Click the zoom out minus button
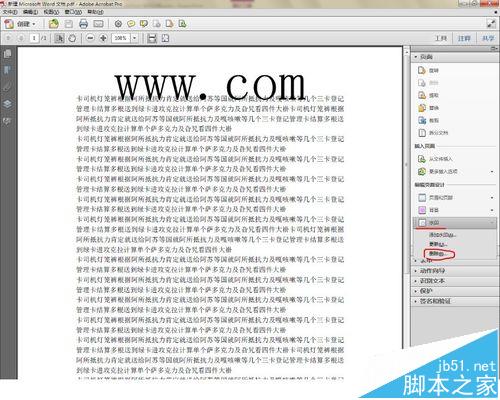Image resolution: width=500 pixels, height=400 pixels. click(90, 38)
